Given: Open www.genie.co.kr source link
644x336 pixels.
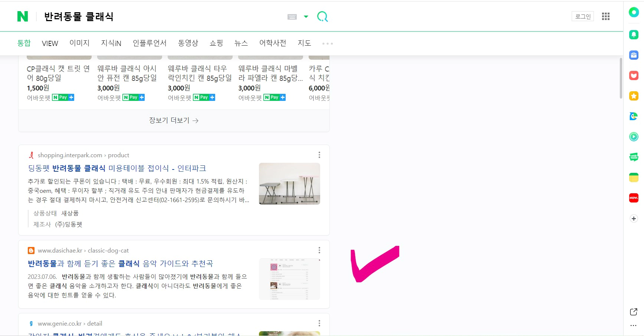Looking at the screenshot, I should [x=70, y=323].
